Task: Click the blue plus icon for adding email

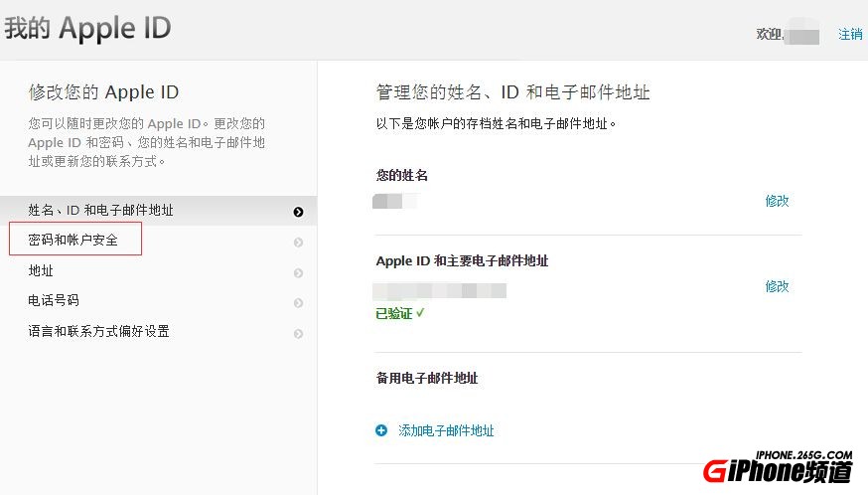Action: pyautogui.click(x=381, y=430)
